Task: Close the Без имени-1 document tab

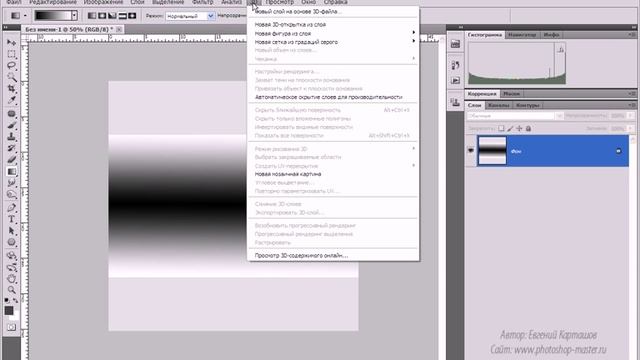Action: point(119,29)
